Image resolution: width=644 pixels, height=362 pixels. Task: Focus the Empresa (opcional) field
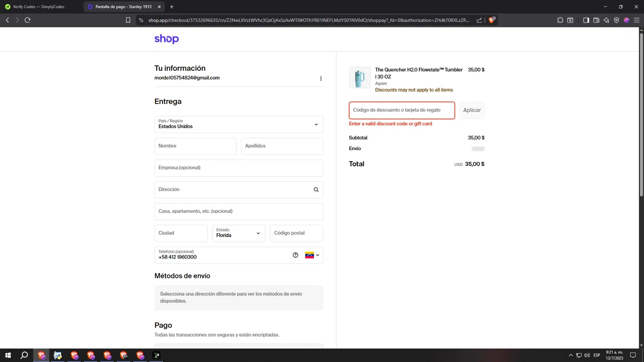(239, 168)
